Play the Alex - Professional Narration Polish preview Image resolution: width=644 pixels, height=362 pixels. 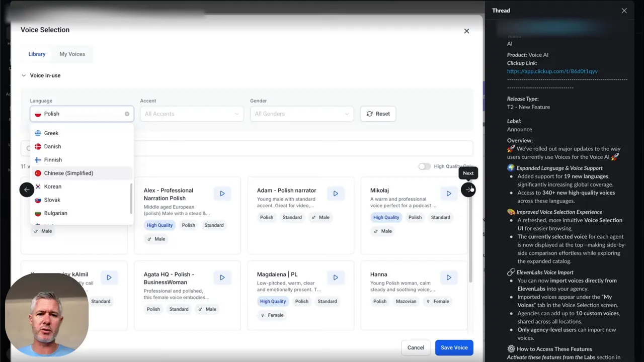(x=222, y=193)
